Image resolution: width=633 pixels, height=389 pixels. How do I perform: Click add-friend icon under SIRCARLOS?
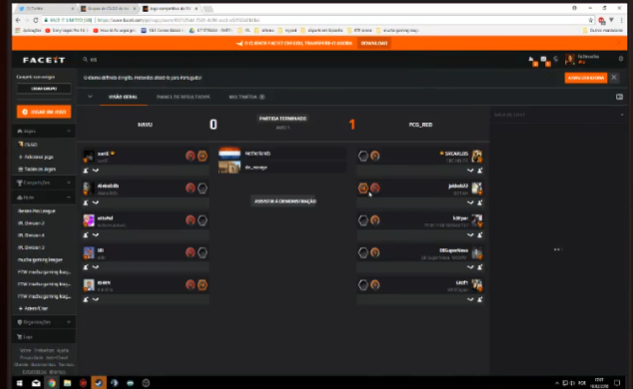(480, 170)
